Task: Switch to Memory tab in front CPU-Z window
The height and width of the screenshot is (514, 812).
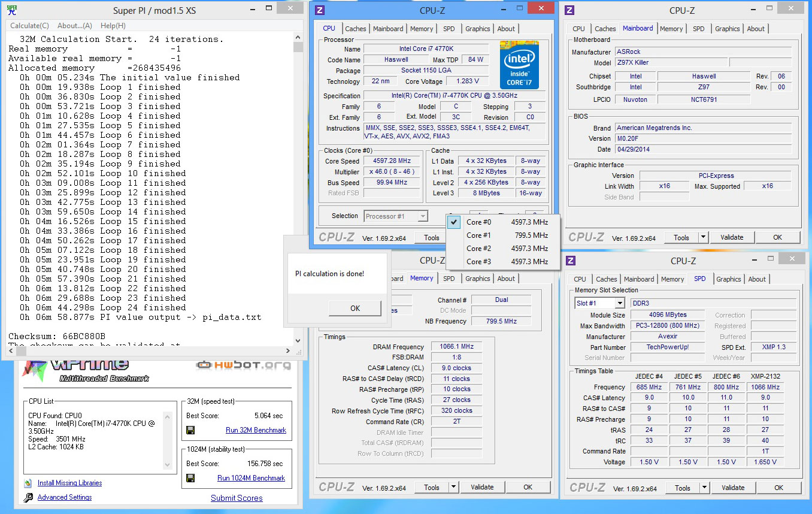Action: (x=422, y=29)
